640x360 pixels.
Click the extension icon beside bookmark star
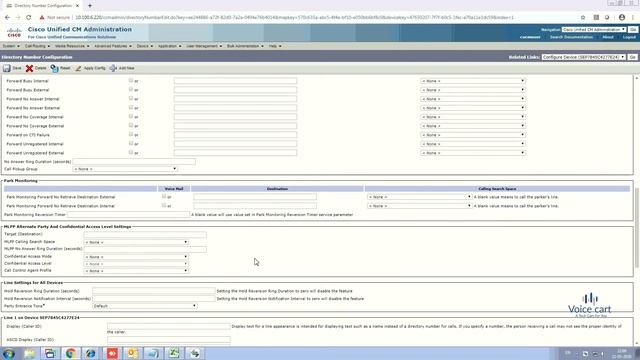click(x=596, y=18)
